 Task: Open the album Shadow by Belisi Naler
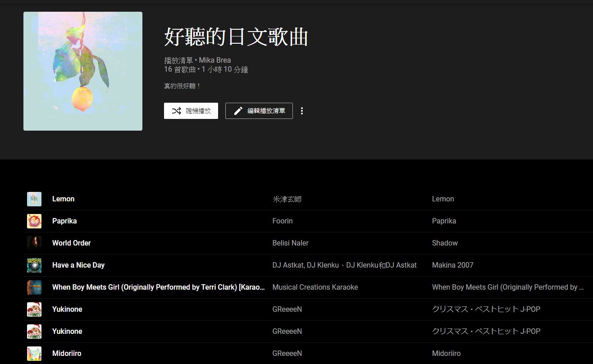(445, 243)
